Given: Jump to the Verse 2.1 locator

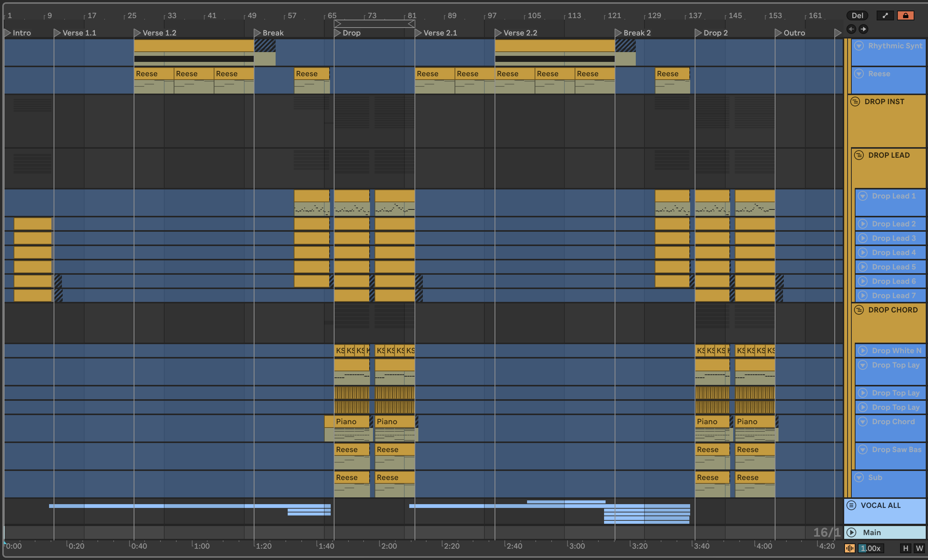Looking at the screenshot, I should click(x=418, y=33).
